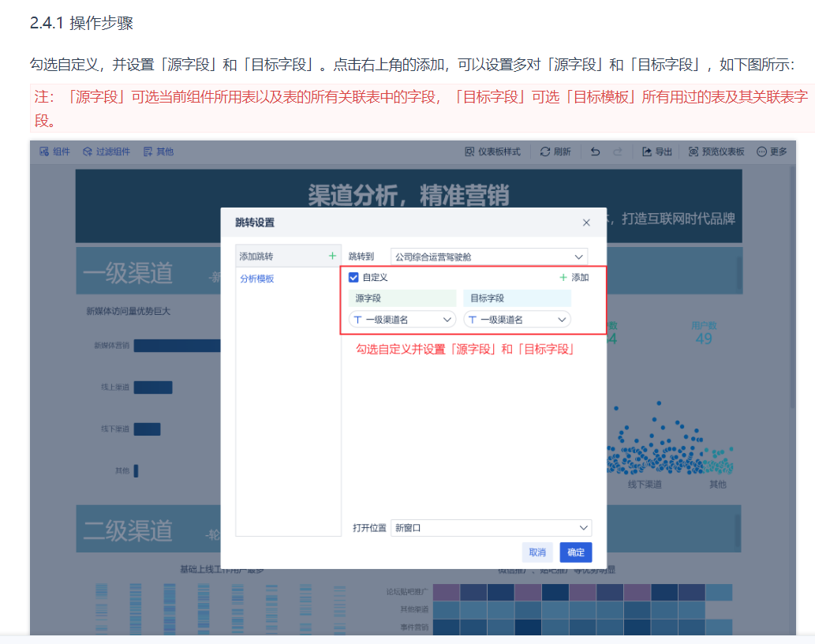Viewport: 815px width, 644px height.
Task: Click green plus next to 添加跳转
Action: coord(332,256)
